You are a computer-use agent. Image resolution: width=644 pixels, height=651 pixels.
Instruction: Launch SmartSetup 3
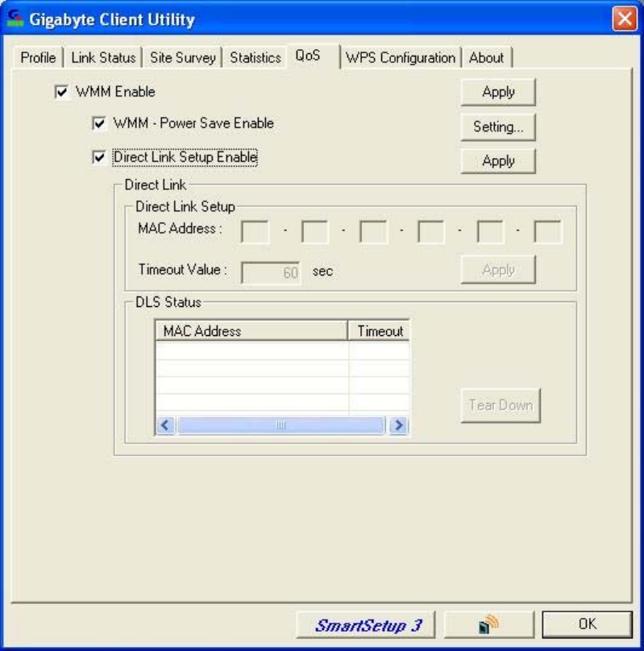[366, 625]
